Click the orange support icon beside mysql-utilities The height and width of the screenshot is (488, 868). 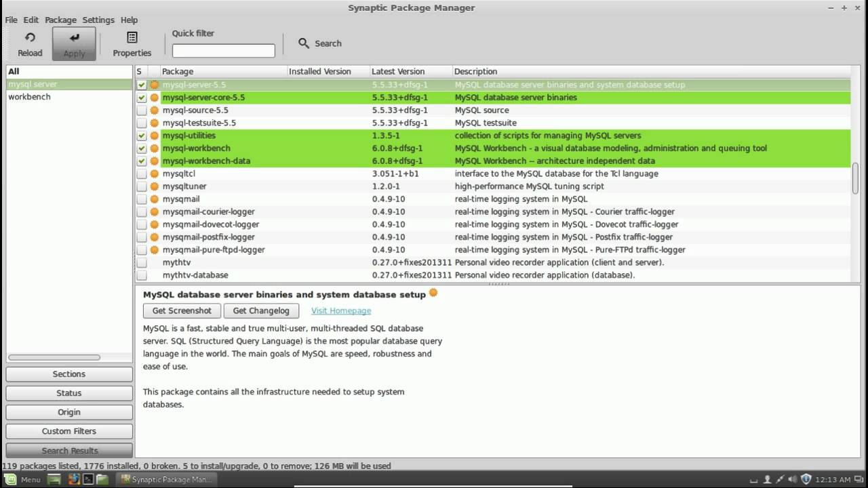[x=155, y=136]
